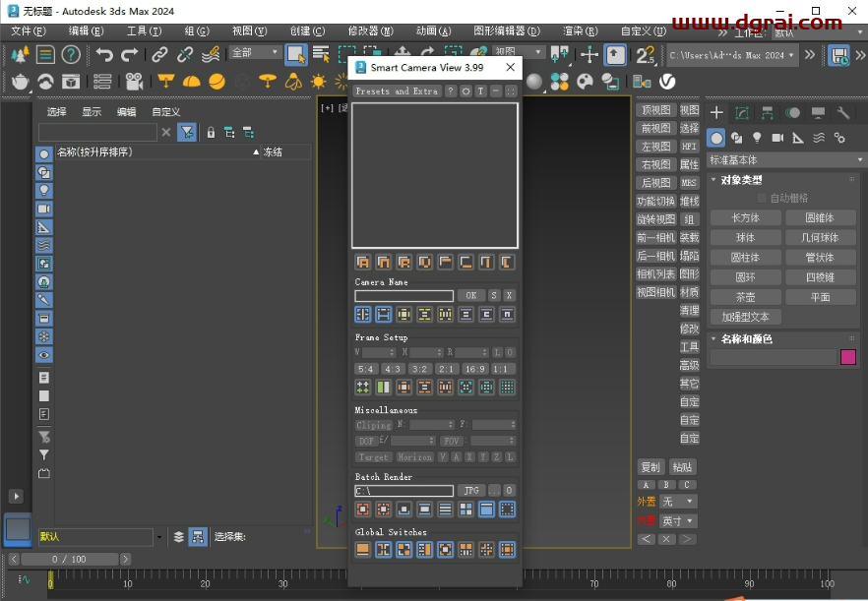Open the Helpers category in the command panel
Viewport: 868px width, 601px height.
click(798, 138)
